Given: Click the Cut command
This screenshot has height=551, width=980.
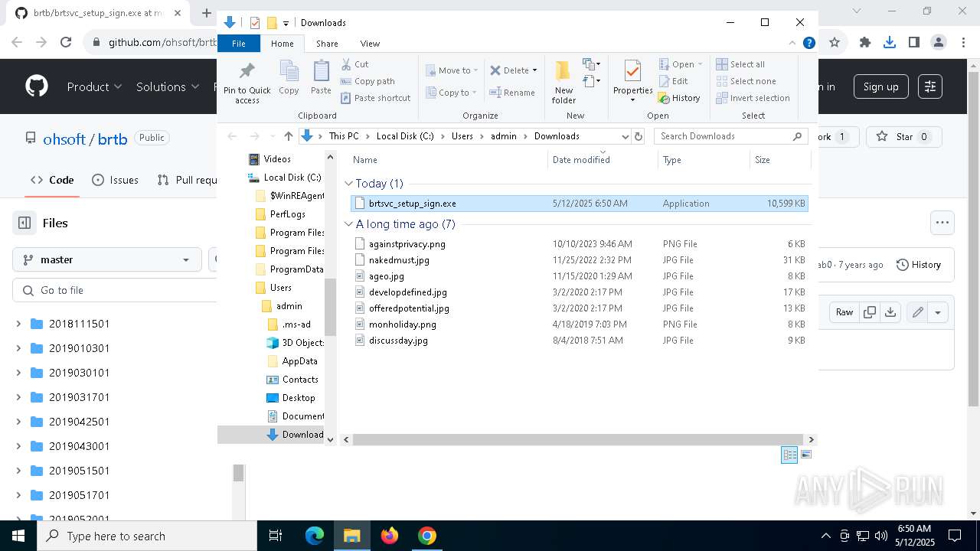Looking at the screenshot, I should [x=354, y=64].
